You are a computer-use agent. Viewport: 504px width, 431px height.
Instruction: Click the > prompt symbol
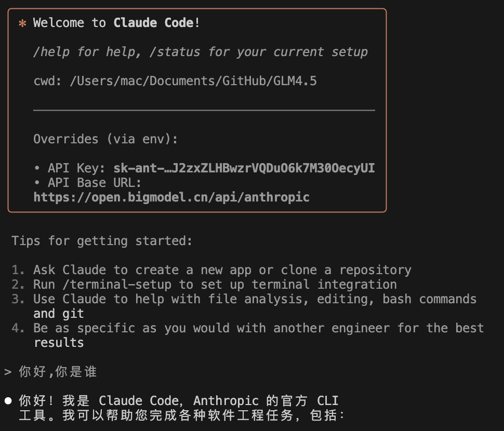[x=8, y=372]
